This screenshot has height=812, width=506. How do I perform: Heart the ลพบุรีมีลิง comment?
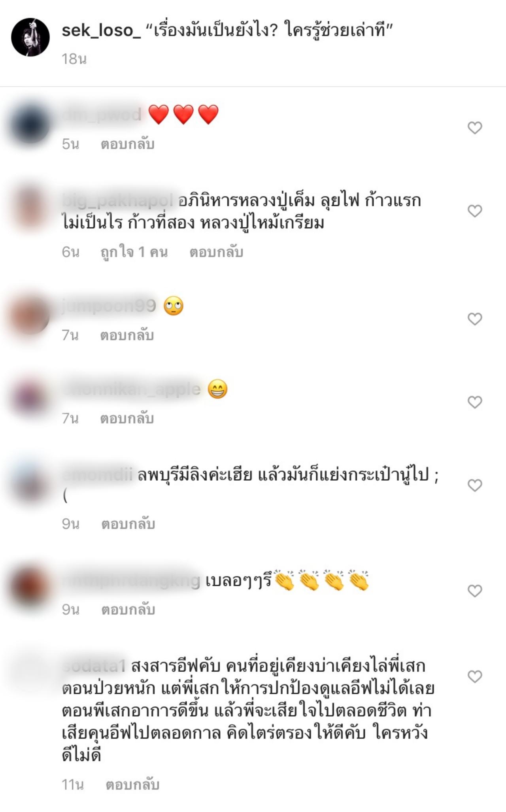475,485
